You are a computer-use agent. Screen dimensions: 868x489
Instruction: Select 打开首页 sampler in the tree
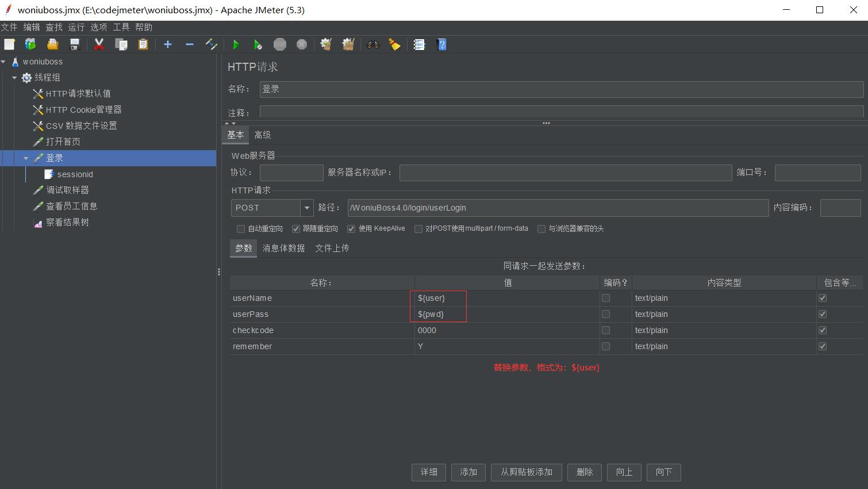coord(63,142)
